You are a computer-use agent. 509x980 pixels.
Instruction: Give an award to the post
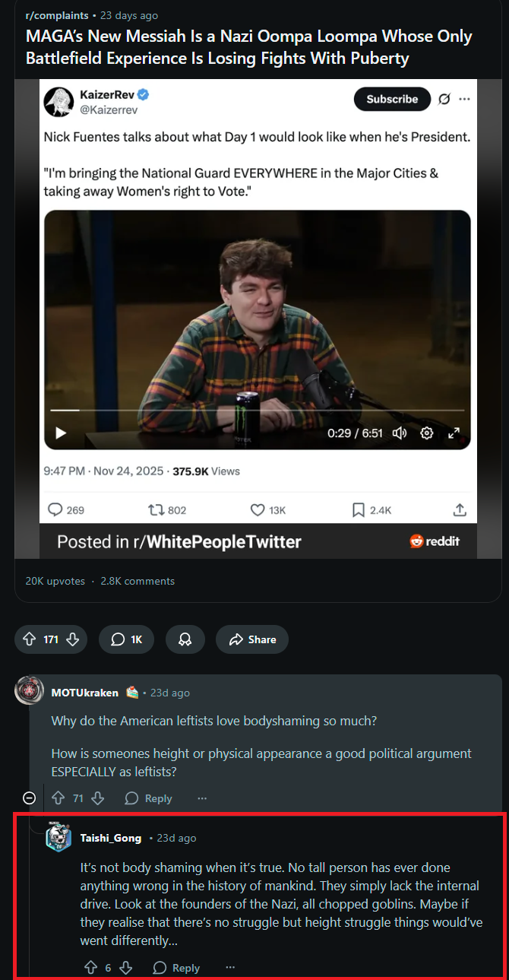[185, 639]
